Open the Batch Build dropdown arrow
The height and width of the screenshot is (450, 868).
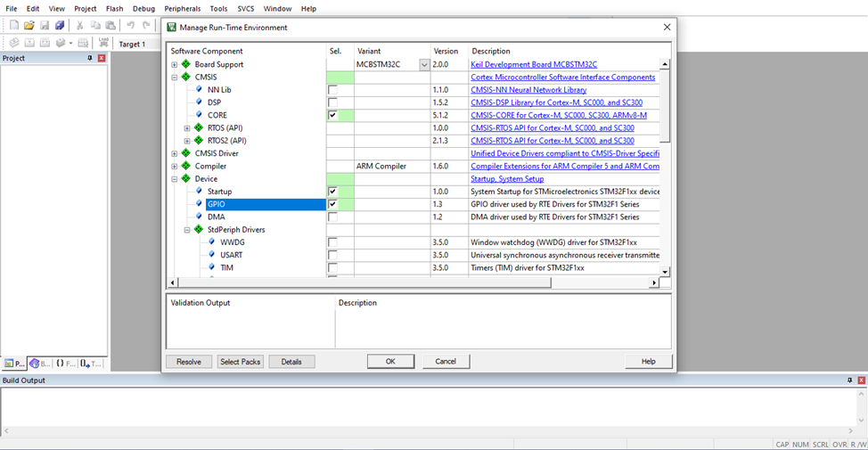click(x=70, y=43)
